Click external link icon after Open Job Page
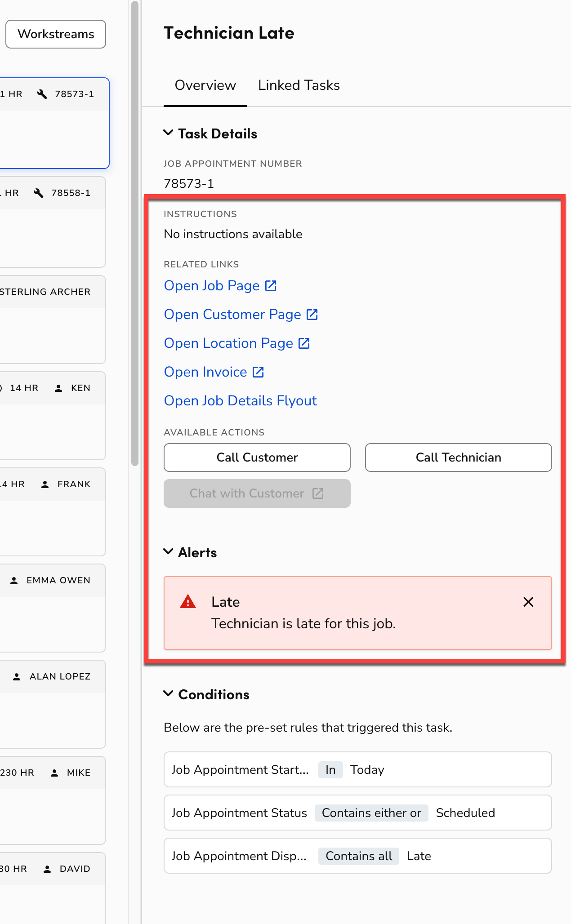The height and width of the screenshot is (924, 571). [x=271, y=286]
